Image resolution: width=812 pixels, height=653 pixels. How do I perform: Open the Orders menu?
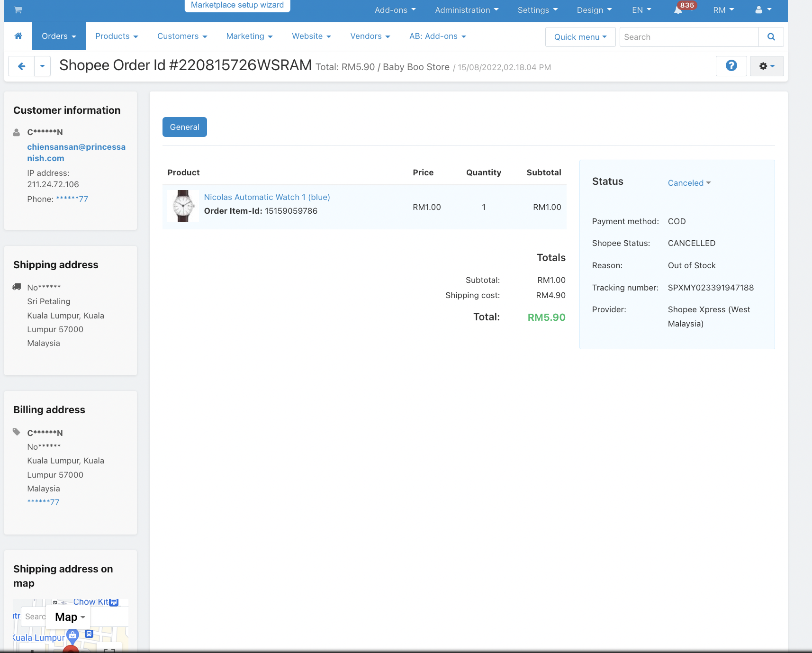(x=59, y=36)
